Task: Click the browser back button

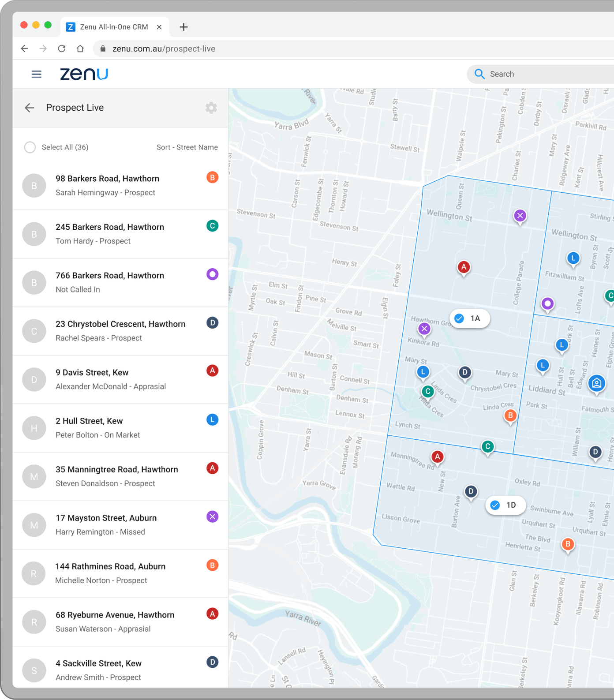Action: pos(25,49)
